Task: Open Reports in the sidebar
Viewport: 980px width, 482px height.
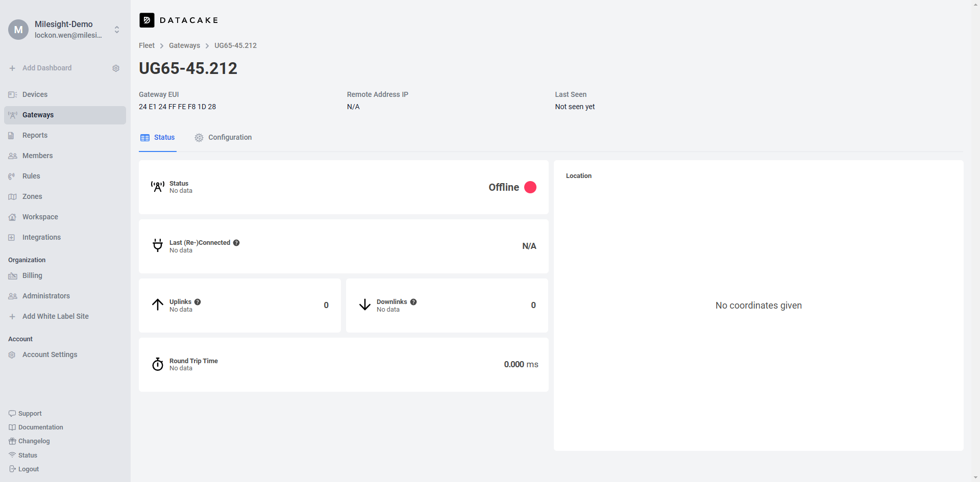Action: pyautogui.click(x=65, y=136)
